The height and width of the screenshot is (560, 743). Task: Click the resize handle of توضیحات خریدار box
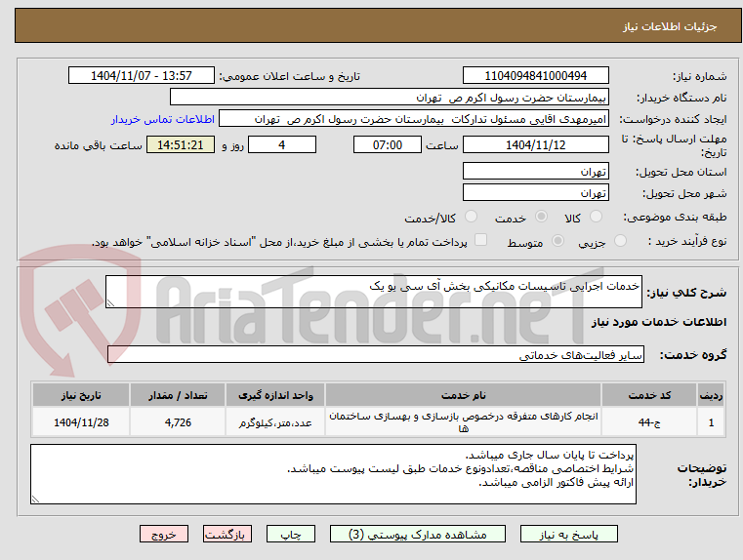[x=35, y=499]
